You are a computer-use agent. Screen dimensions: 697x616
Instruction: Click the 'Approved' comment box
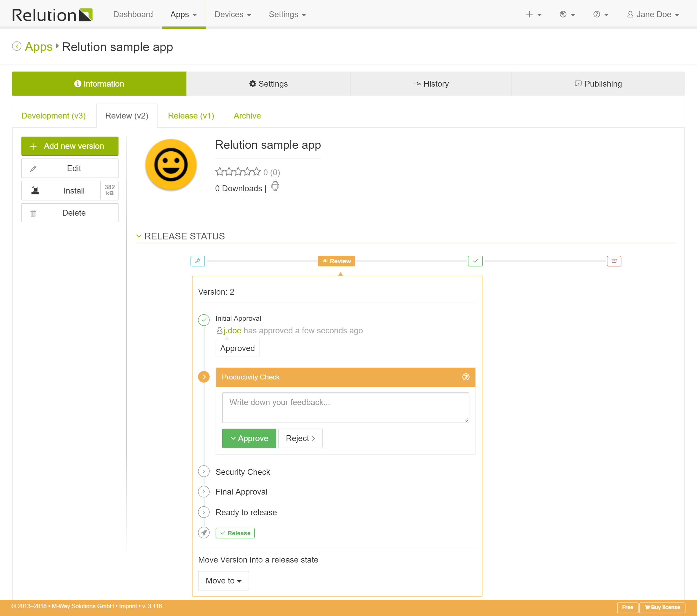237,348
